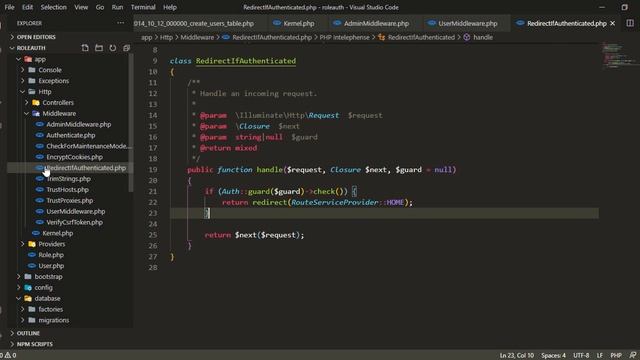The height and width of the screenshot is (360, 640).
Task: Change indentation via Spaces: 4
Action: click(x=553, y=355)
